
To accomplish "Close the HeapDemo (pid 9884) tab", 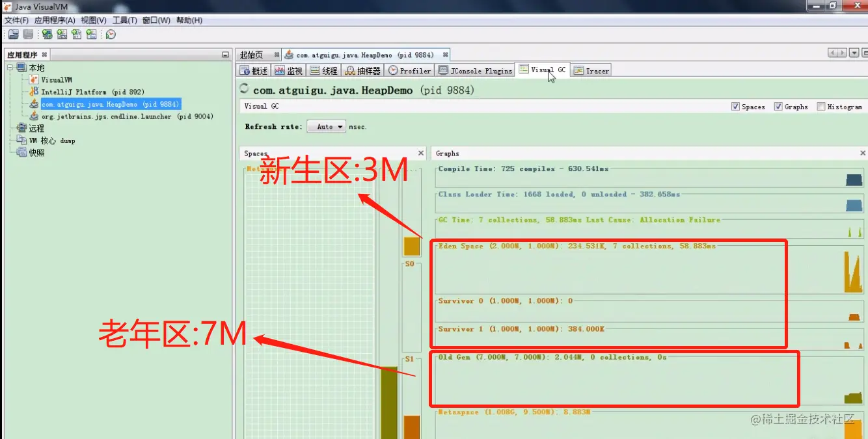I will coord(445,55).
